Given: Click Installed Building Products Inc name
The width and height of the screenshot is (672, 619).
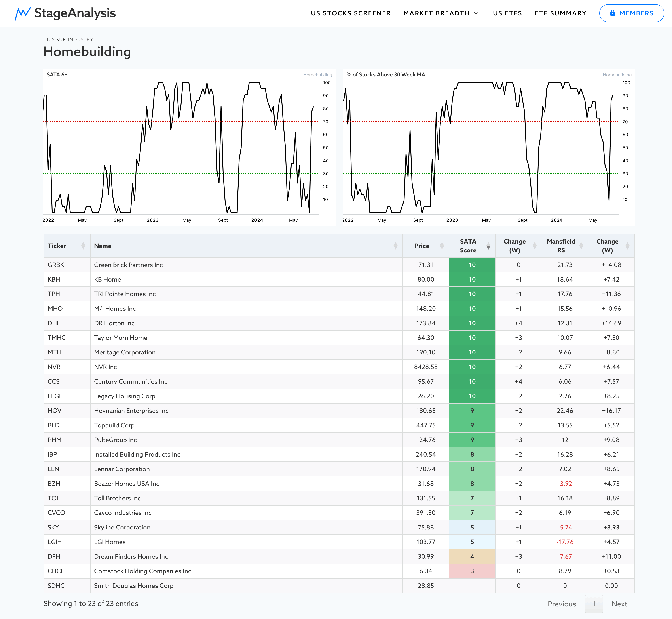Looking at the screenshot, I should [x=137, y=455].
